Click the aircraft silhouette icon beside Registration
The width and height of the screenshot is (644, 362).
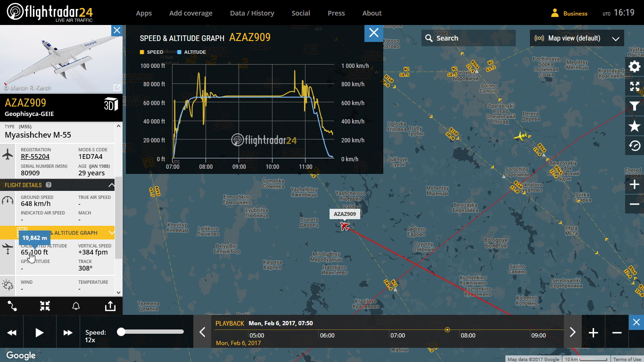[x=8, y=154]
